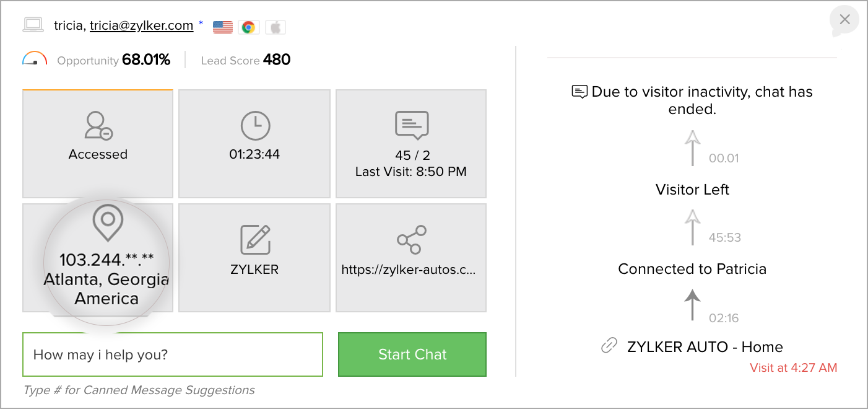Open tricia@zylker.com email link

tap(142, 25)
